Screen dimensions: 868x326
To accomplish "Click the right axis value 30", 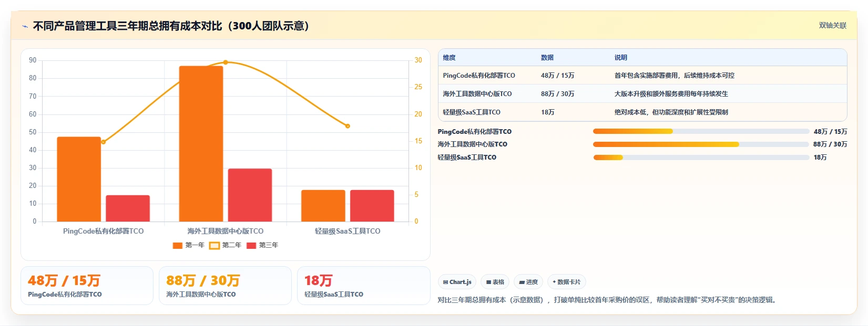I will tap(418, 60).
